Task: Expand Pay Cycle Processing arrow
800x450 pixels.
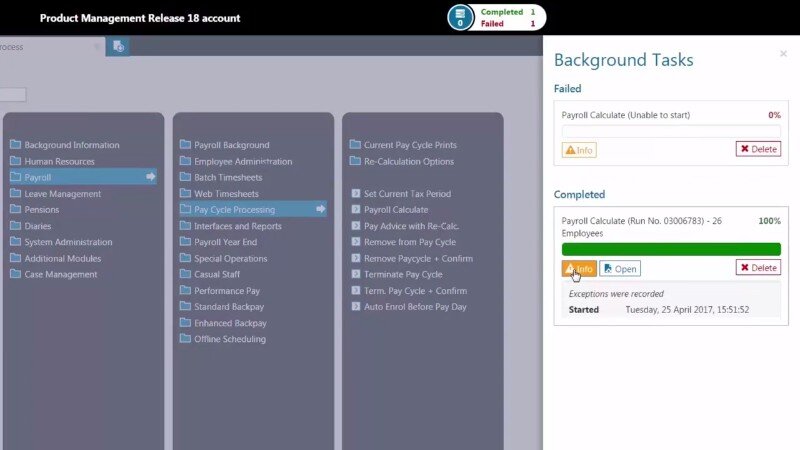Action: 321,209
